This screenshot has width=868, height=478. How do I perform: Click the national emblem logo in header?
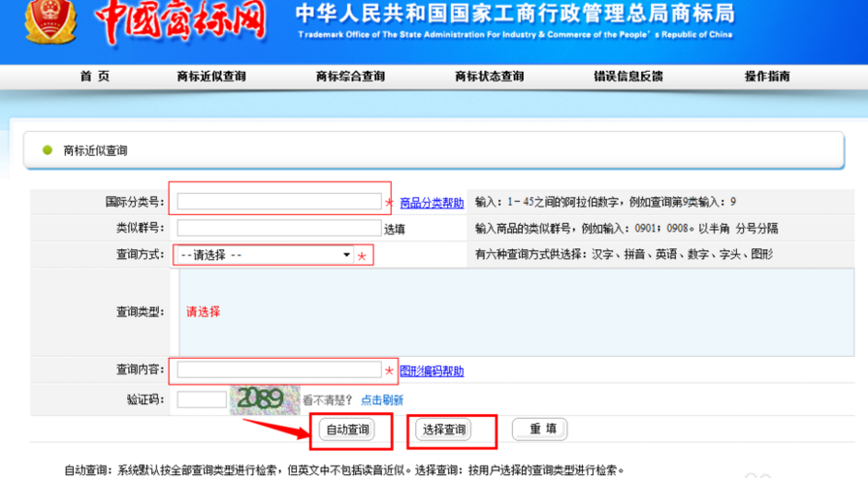coord(50,20)
